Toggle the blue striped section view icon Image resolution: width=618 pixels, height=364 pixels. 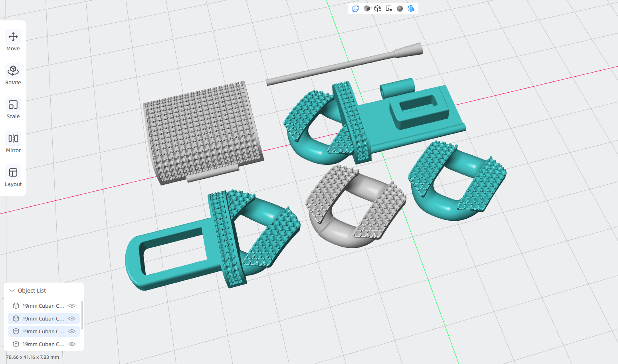point(411,8)
